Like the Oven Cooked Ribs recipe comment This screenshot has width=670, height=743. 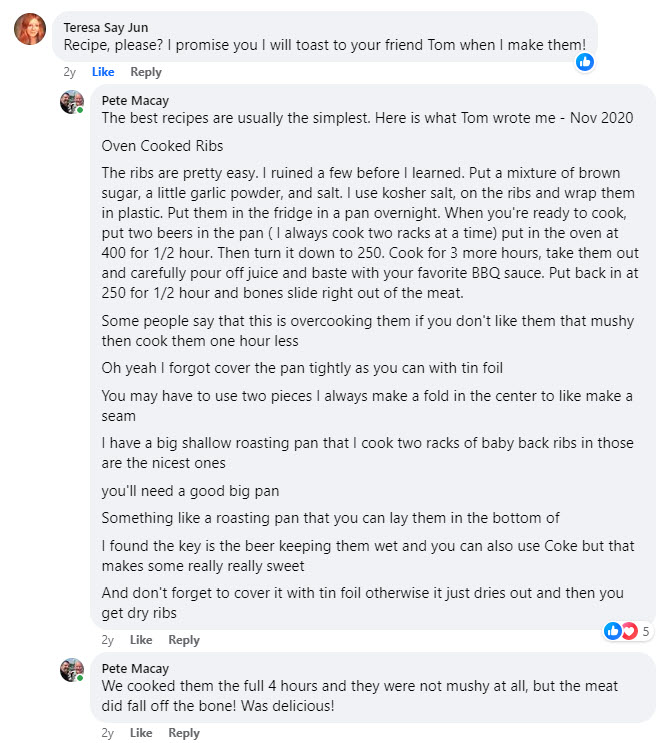pos(141,640)
